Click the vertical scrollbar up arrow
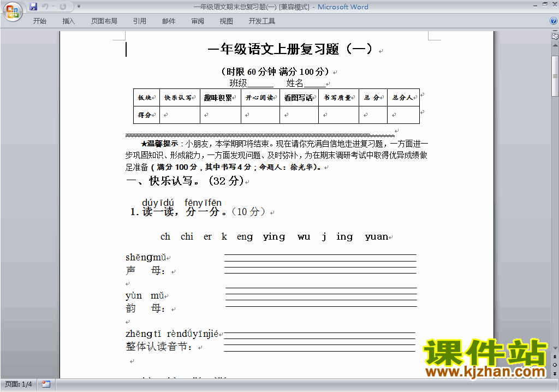 click(555, 46)
